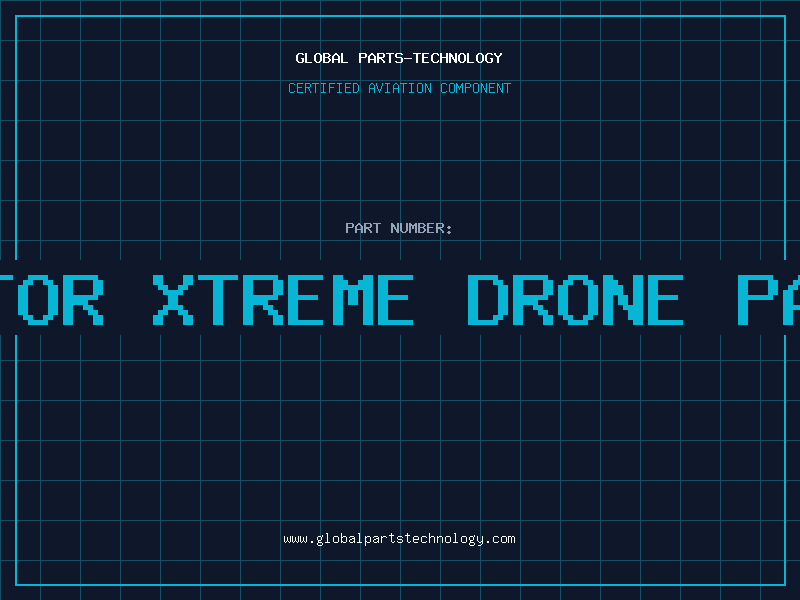Click the letter M in XTREME
800x600 pixels.
[x=348, y=300]
